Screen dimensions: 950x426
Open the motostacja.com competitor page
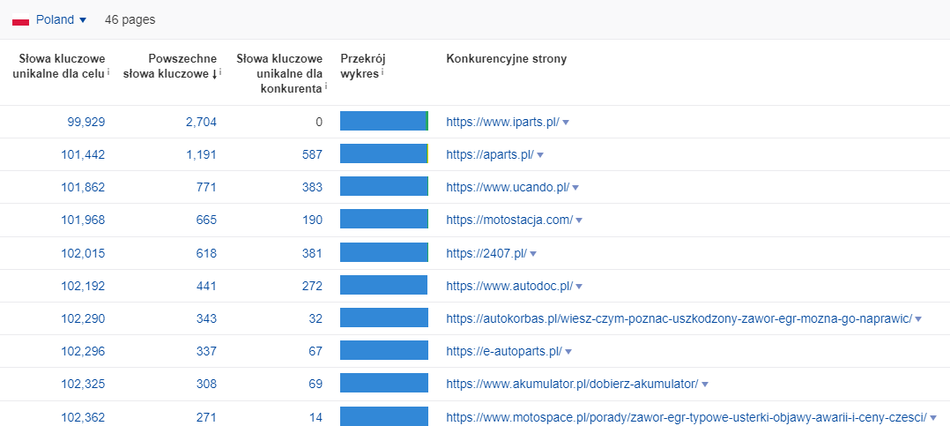click(x=509, y=220)
